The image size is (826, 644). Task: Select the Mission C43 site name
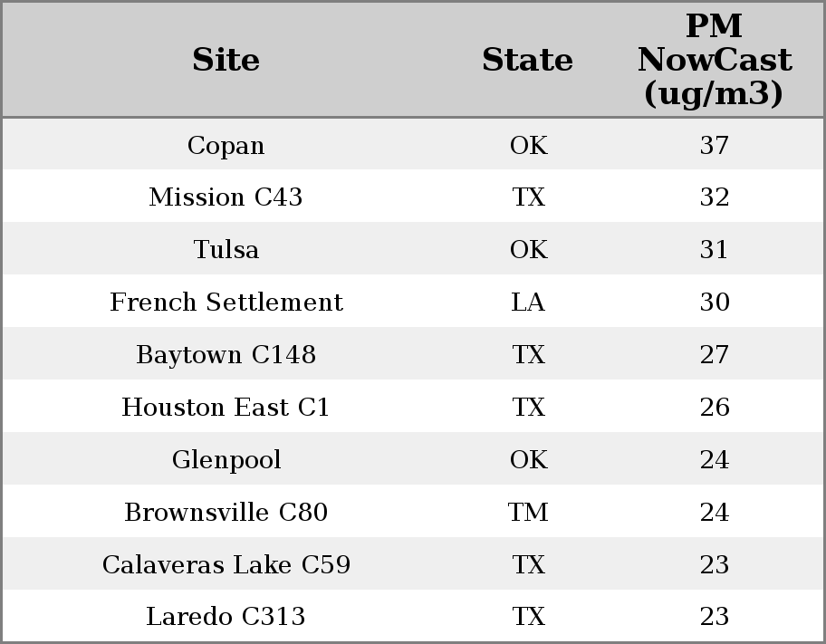point(226,197)
